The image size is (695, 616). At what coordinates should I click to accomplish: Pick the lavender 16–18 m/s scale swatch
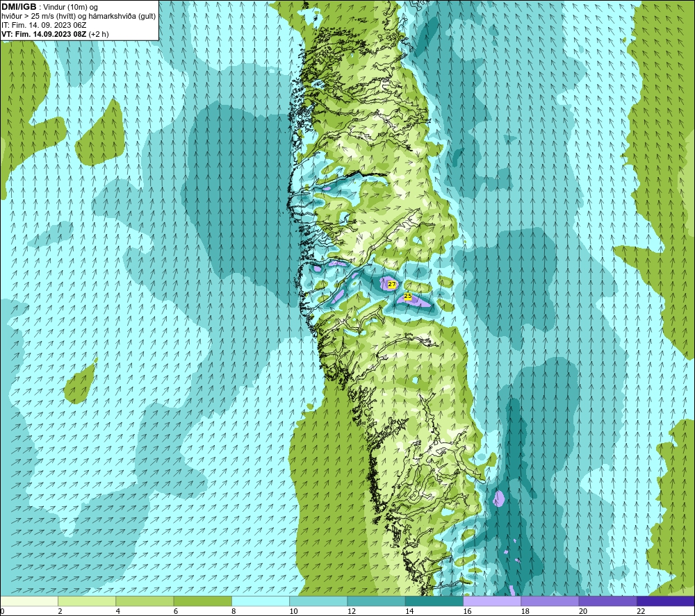tap(492, 601)
